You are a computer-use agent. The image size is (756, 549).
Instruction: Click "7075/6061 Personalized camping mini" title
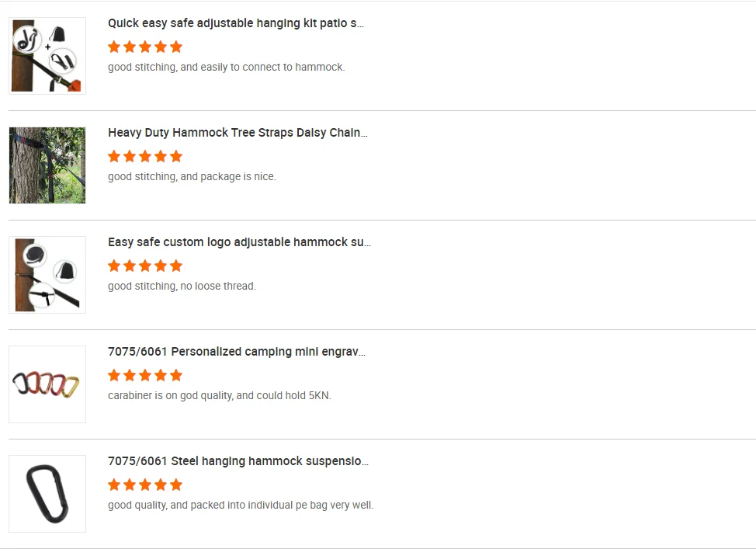tap(237, 352)
